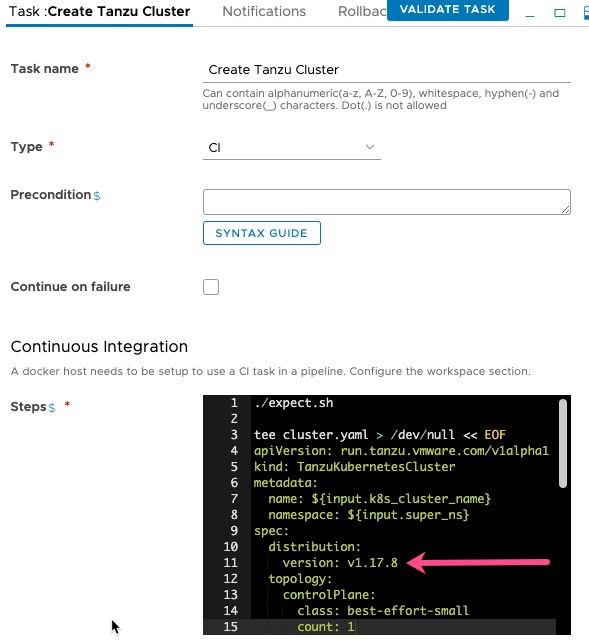The width and height of the screenshot is (589, 642).
Task: Open the Type dropdown showing CI
Action: (292, 147)
